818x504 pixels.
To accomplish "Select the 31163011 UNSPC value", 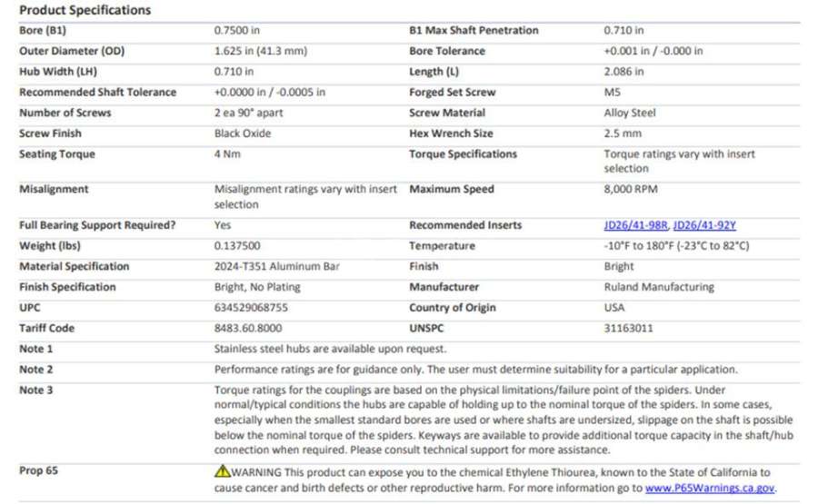I will pyautogui.click(x=628, y=329).
